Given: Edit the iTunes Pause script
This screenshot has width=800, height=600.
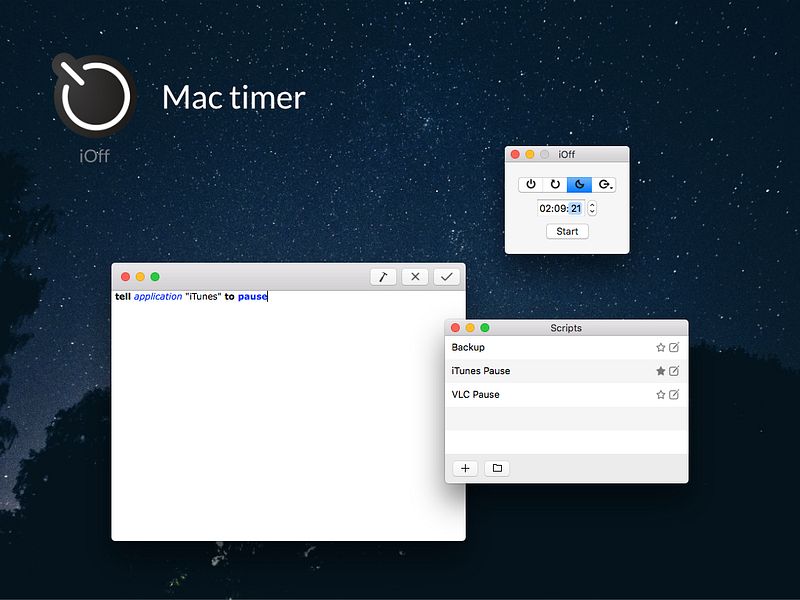Looking at the screenshot, I should coord(674,371).
